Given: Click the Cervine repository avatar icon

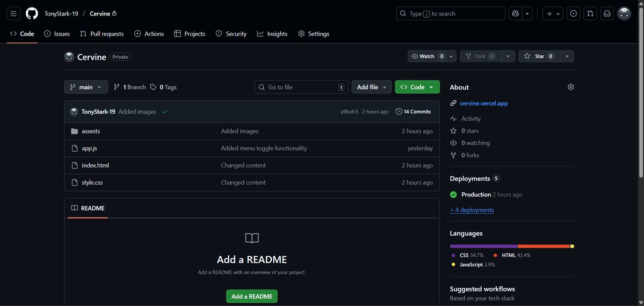Looking at the screenshot, I should click(69, 57).
